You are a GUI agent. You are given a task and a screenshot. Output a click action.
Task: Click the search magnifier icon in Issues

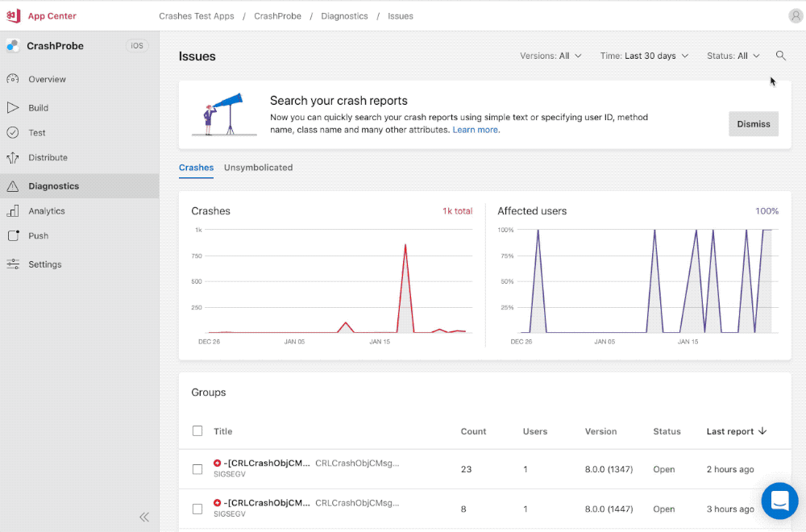point(780,56)
